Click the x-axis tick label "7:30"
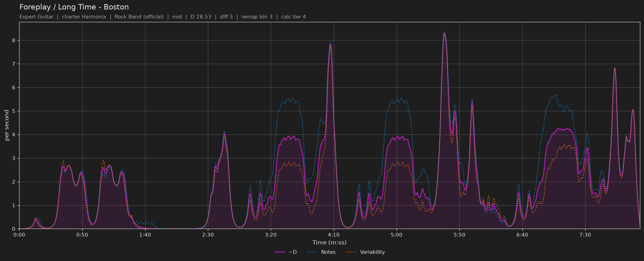644x261 pixels. 585,235
